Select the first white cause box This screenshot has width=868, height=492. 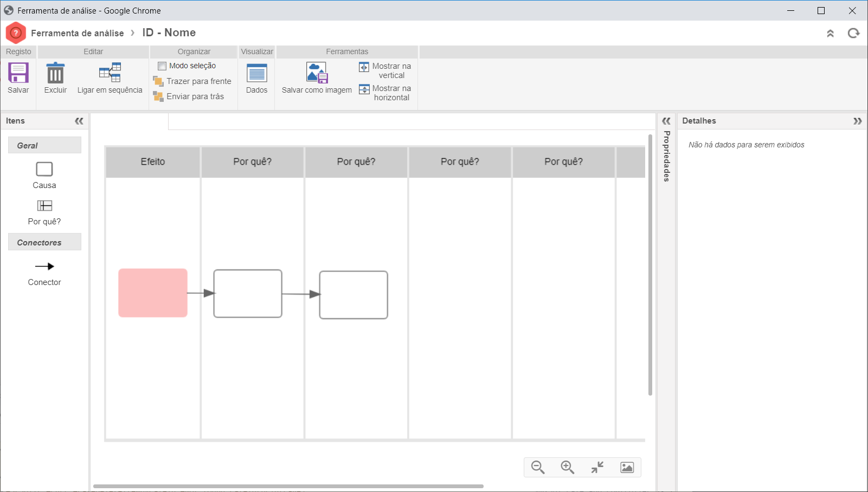pos(248,294)
